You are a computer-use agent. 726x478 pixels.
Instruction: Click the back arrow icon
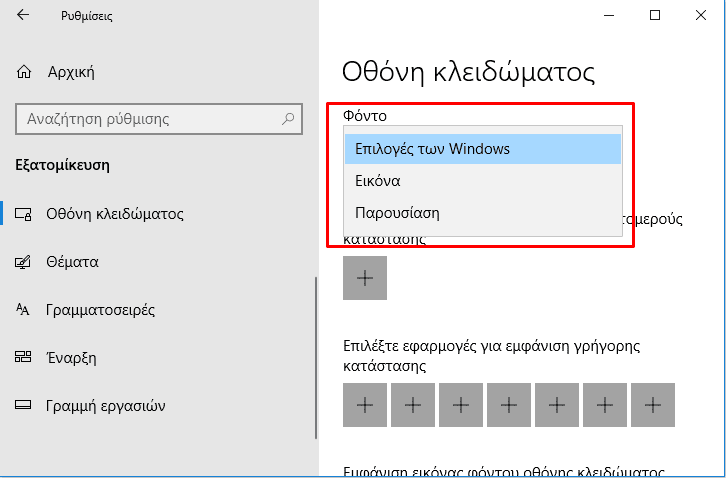point(24,16)
